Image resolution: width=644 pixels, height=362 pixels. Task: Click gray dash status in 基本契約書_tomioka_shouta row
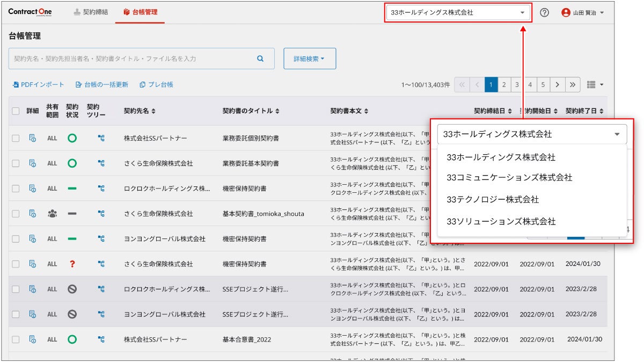tap(72, 214)
